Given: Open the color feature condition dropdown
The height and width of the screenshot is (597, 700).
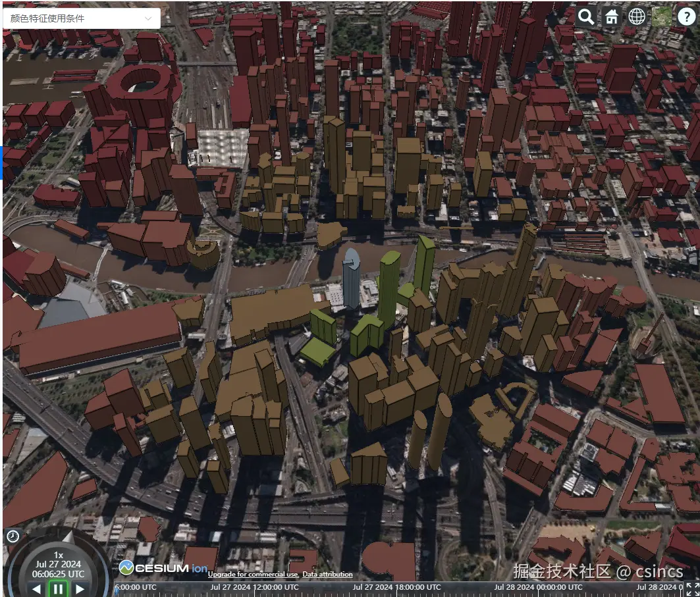Looking at the screenshot, I should [82, 18].
